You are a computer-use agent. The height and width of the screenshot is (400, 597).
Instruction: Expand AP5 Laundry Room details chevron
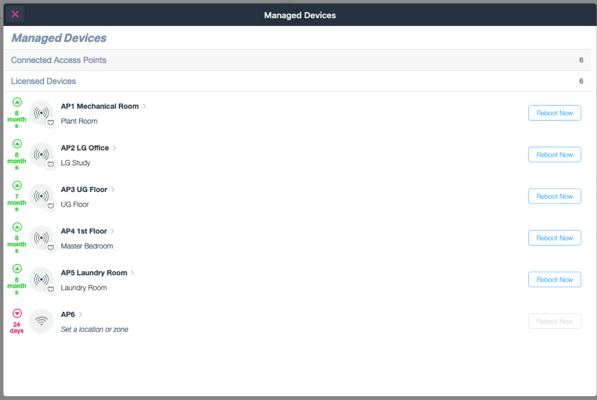click(x=132, y=273)
